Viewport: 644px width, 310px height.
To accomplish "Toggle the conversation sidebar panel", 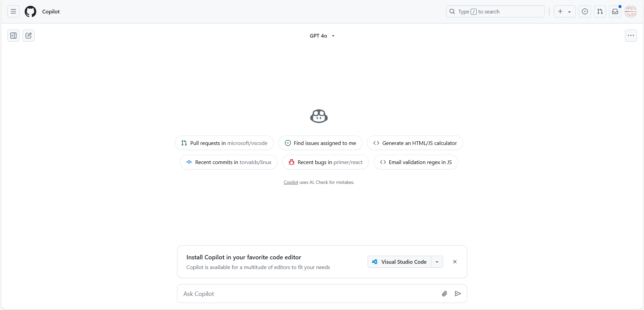I will [x=13, y=35].
